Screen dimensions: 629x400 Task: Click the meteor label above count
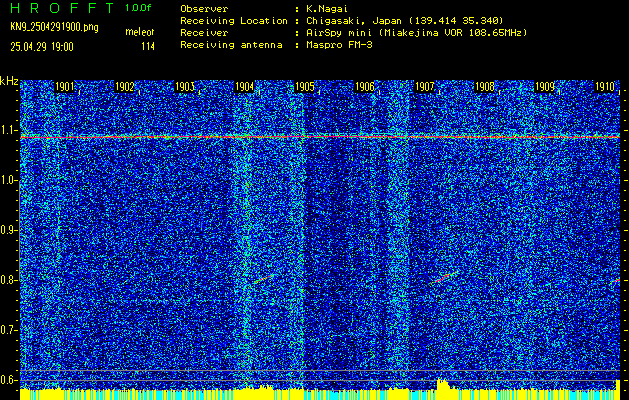(x=140, y=32)
